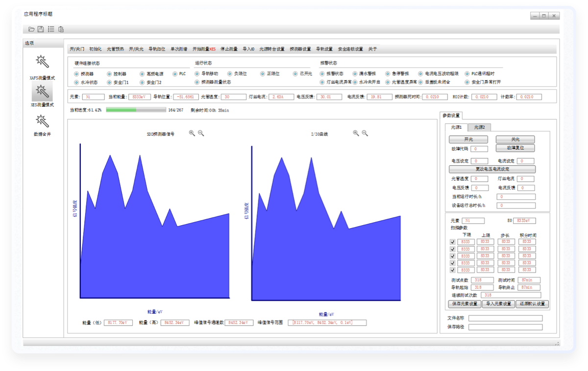This screenshot has width=588, height=371.
Task: Select XAFS测量模式 wand icon in sidebar
Action: pos(42,62)
